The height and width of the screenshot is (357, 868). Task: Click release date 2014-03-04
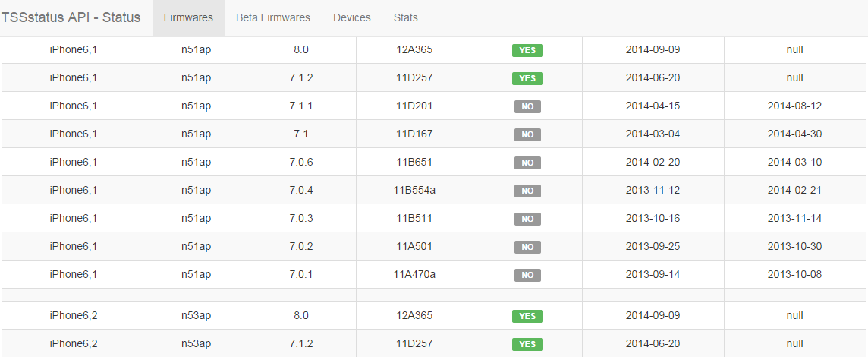(653, 134)
